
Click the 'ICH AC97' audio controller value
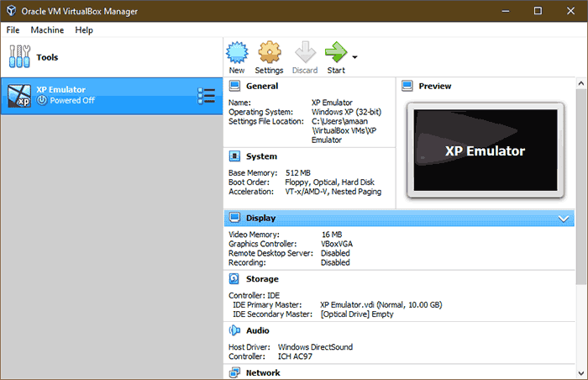[295, 356]
